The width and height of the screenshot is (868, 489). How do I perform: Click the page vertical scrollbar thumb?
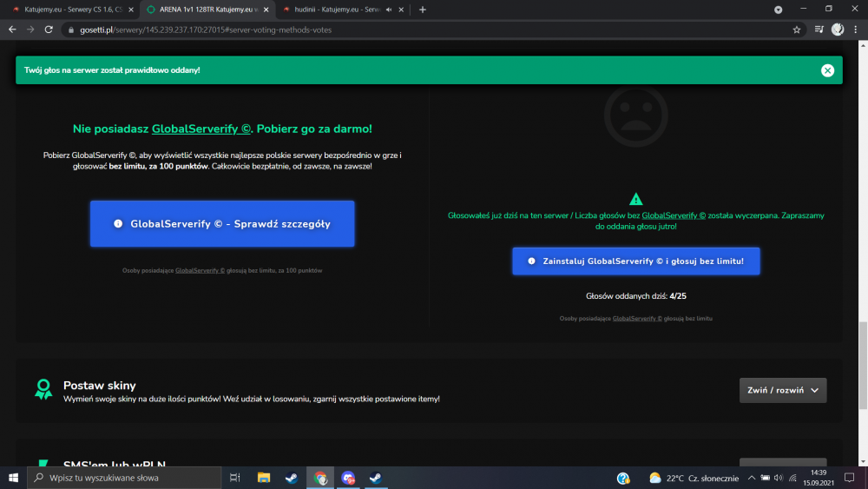(863, 366)
